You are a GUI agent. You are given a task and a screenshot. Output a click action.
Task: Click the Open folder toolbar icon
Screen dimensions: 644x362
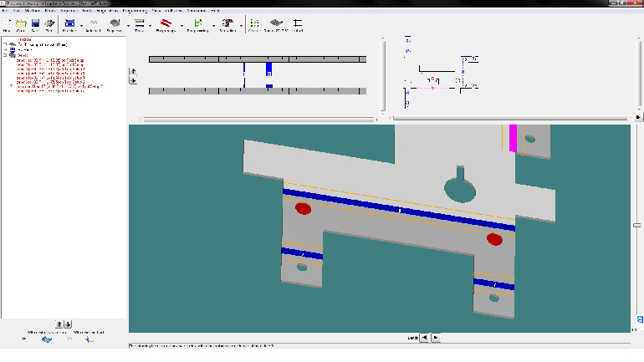click(x=21, y=23)
